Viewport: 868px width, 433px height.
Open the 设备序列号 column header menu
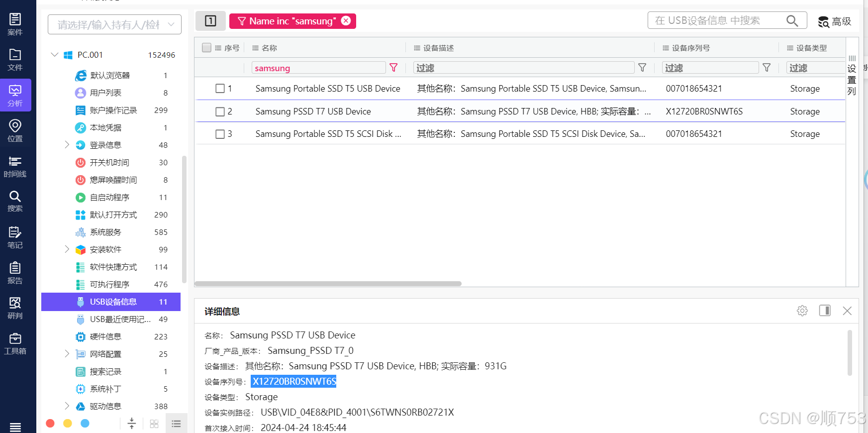(666, 48)
